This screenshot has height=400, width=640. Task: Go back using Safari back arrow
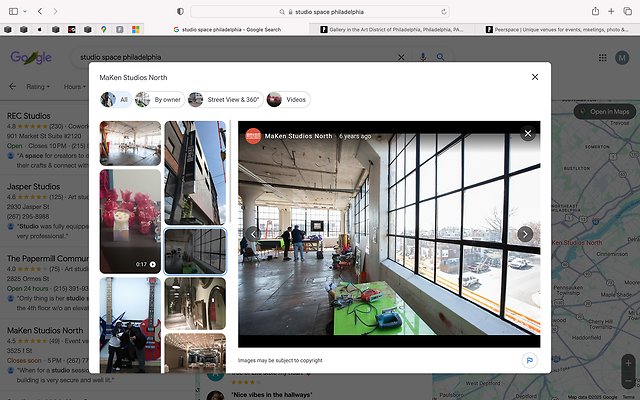39,11
